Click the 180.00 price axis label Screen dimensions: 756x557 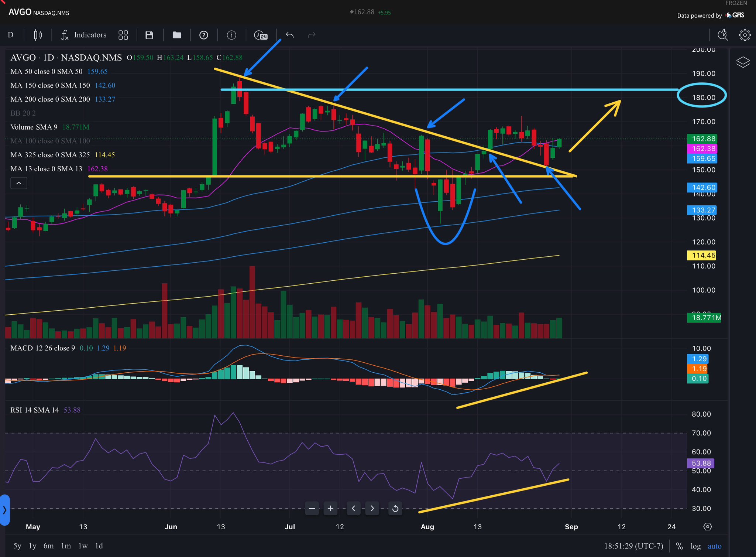[x=703, y=98]
